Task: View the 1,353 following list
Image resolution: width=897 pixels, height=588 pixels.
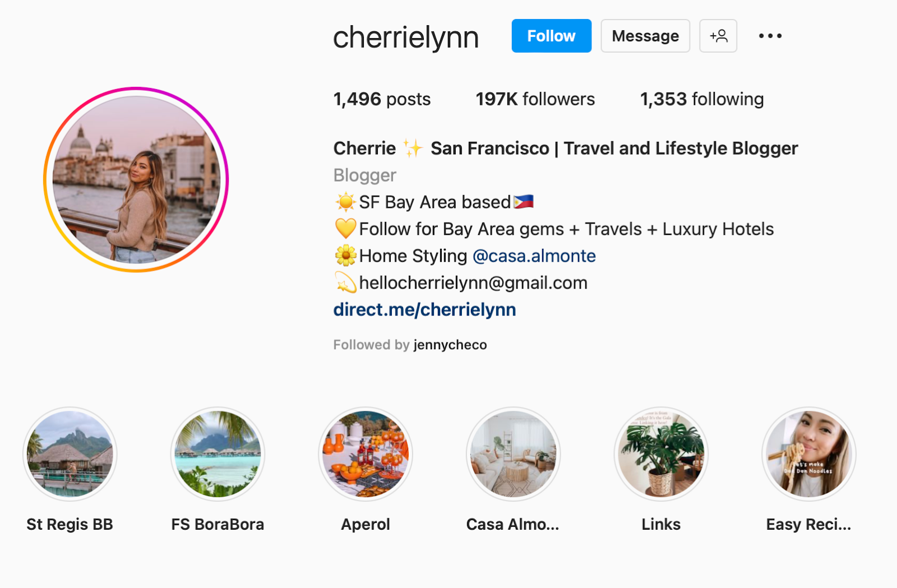Action: tap(702, 99)
